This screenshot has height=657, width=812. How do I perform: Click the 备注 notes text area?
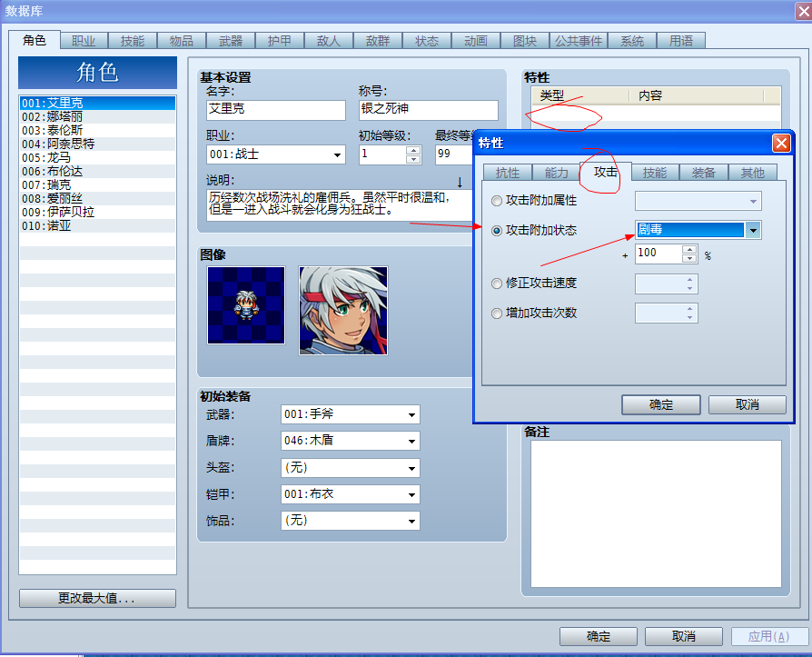(656, 513)
